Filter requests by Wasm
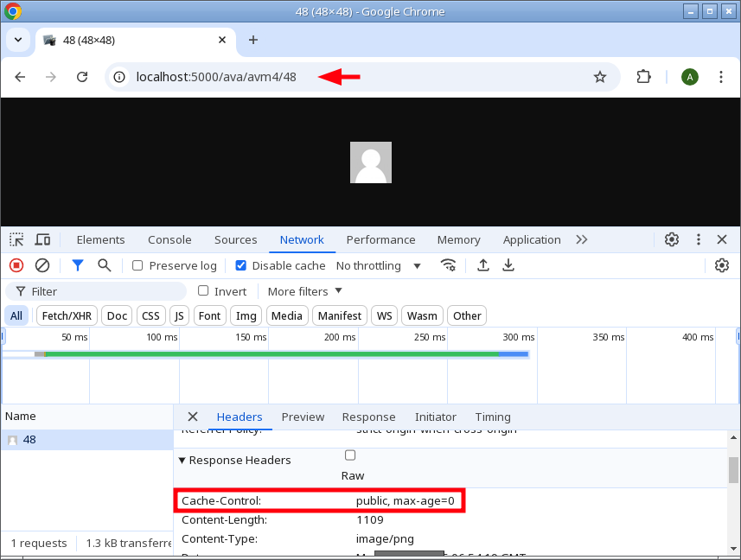741x560 pixels. tap(422, 316)
